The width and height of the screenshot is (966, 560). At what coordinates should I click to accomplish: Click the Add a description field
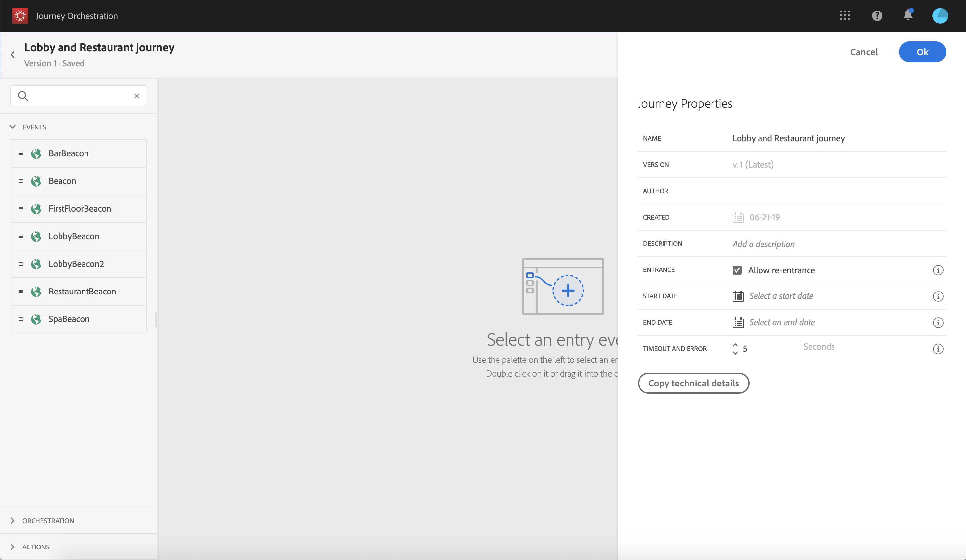click(763, 244)
